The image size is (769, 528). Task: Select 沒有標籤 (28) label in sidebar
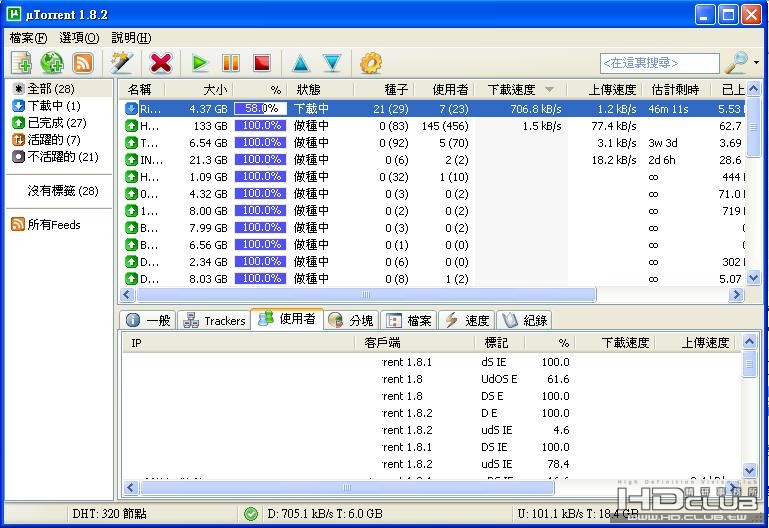click(63, 191)
